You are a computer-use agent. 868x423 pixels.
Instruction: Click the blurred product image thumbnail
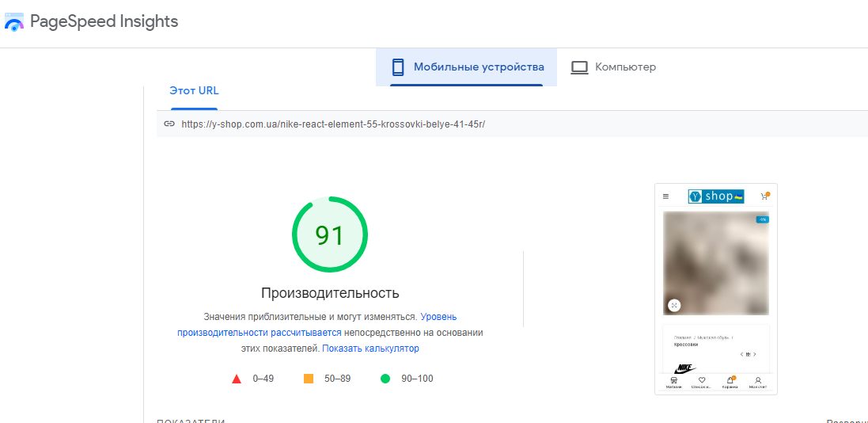click(x=716, y=263)
